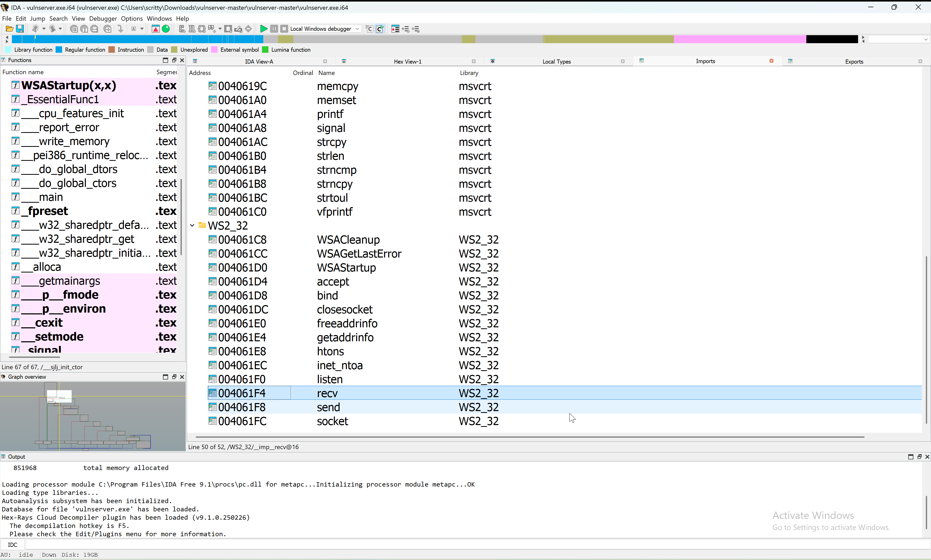Image resolution: width=931 pixels, height=560 pixels.
Task: Click the stop process square icon
Action: click(x=284, y=29)
